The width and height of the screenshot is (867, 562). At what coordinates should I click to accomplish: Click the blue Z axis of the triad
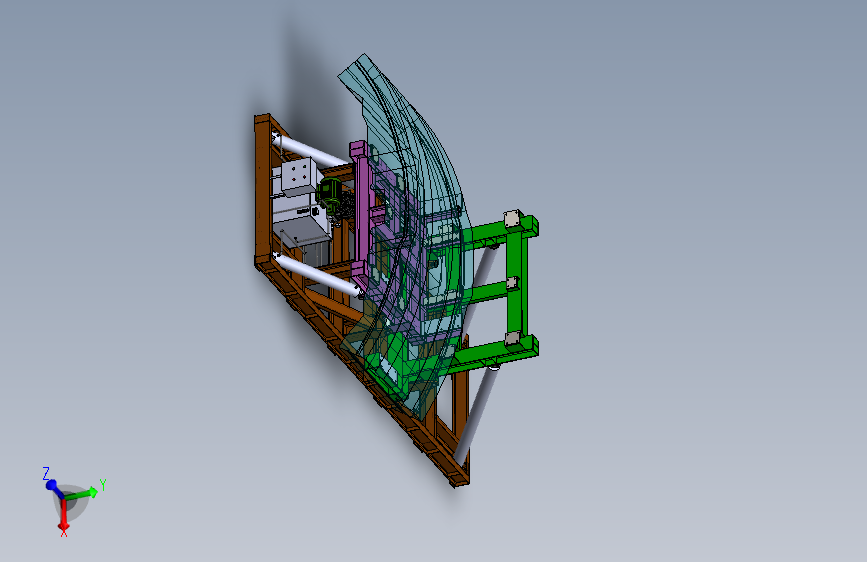coord(55,488)
